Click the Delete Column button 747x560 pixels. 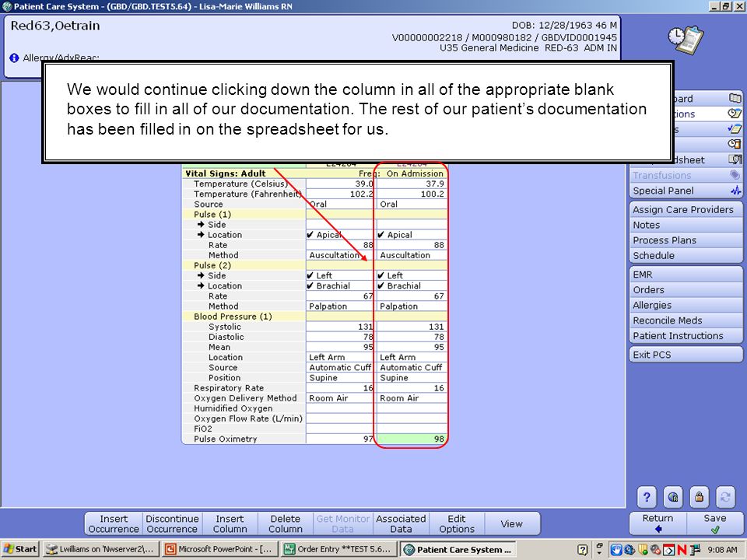(x=286, y=523)
